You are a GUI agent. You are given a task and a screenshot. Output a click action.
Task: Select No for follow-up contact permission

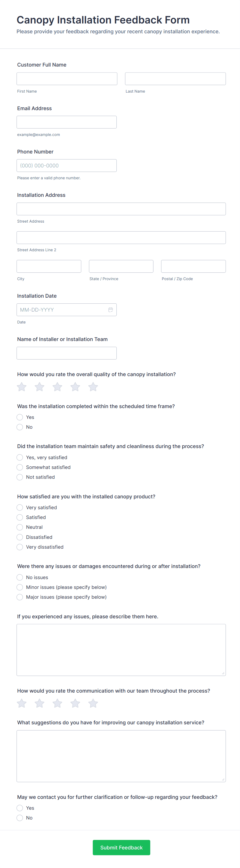(x=20, y=818)
